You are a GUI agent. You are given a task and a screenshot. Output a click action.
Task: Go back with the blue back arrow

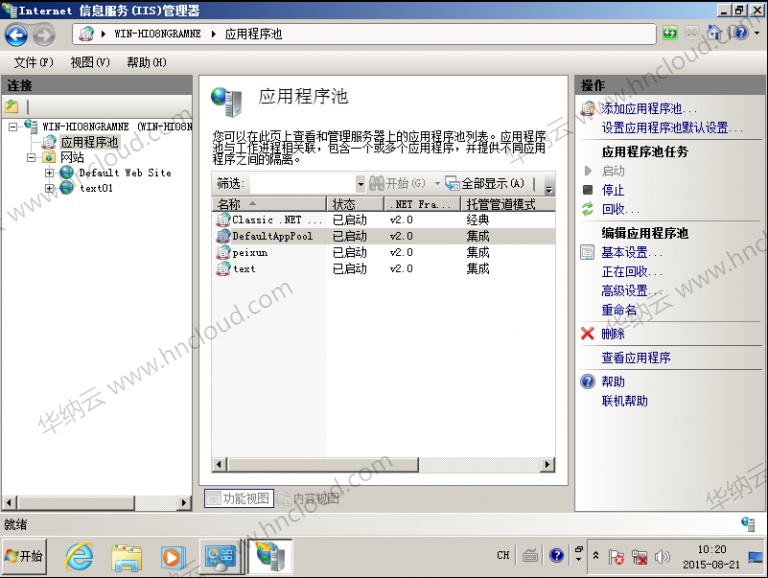(16, 35)
